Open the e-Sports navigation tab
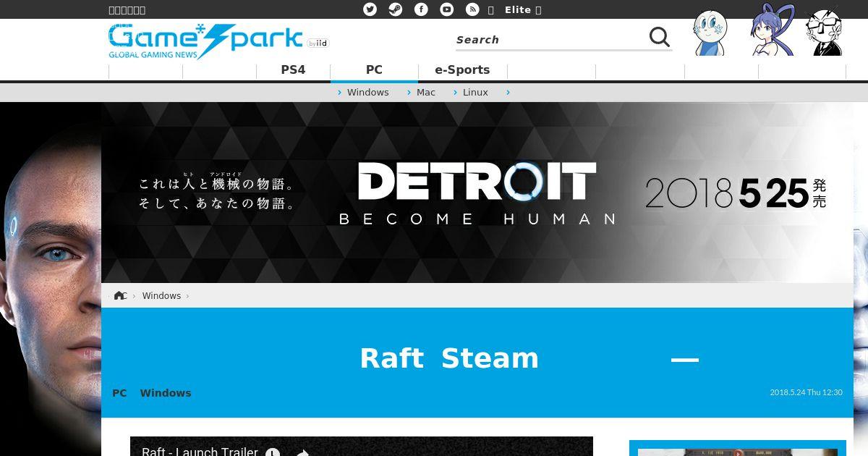The height and width of the screenshot is (456, 868). tap(462, 70)
